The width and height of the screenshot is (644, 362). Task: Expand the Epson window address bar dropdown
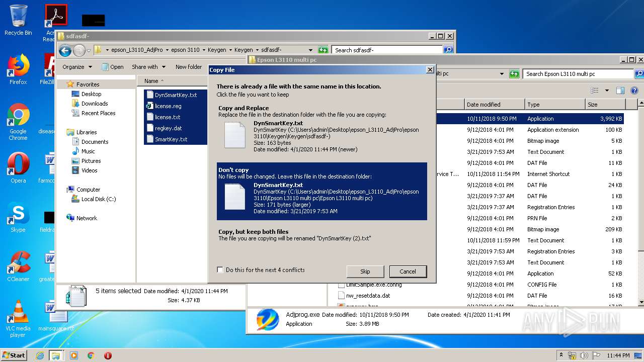point(502,74)
